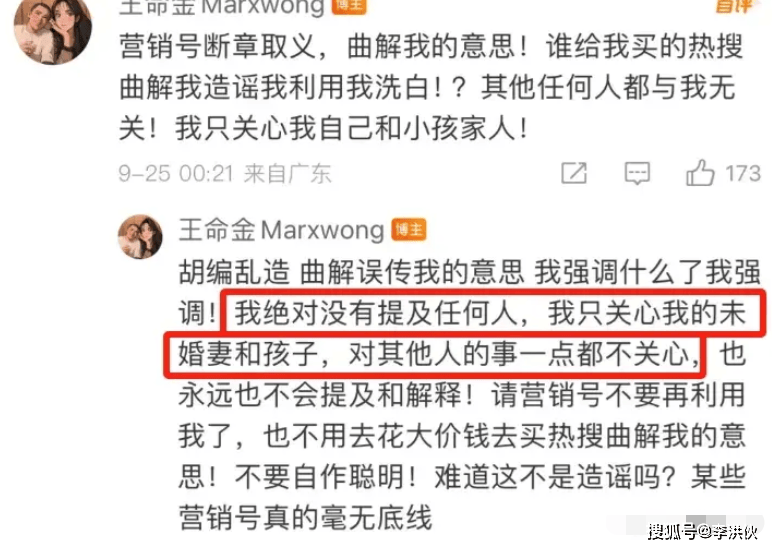Open 王命金 Marxwong username in the reply
Screen dimensions: 772x549
(281, 230)
